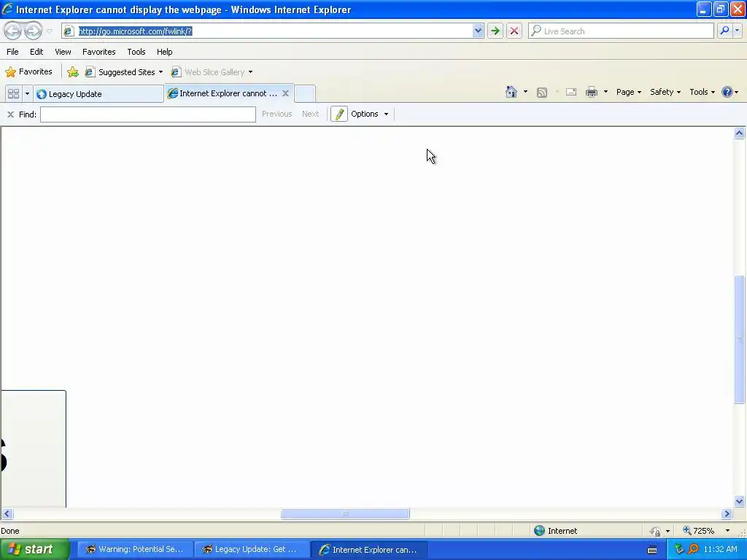
Task: Open the Favorites star center button
Action: tap(28, 72)
